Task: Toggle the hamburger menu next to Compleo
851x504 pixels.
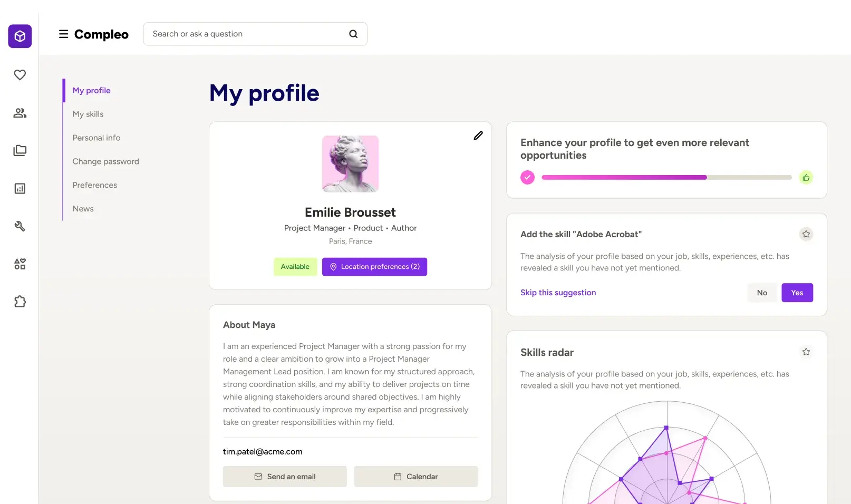Action: (63, 34)
